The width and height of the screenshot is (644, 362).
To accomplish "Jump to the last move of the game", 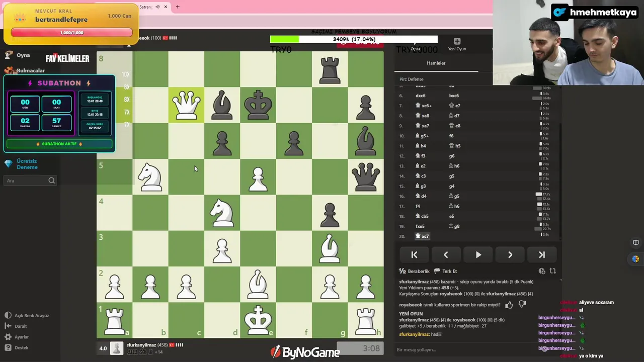I will click(x=542, y=255).
